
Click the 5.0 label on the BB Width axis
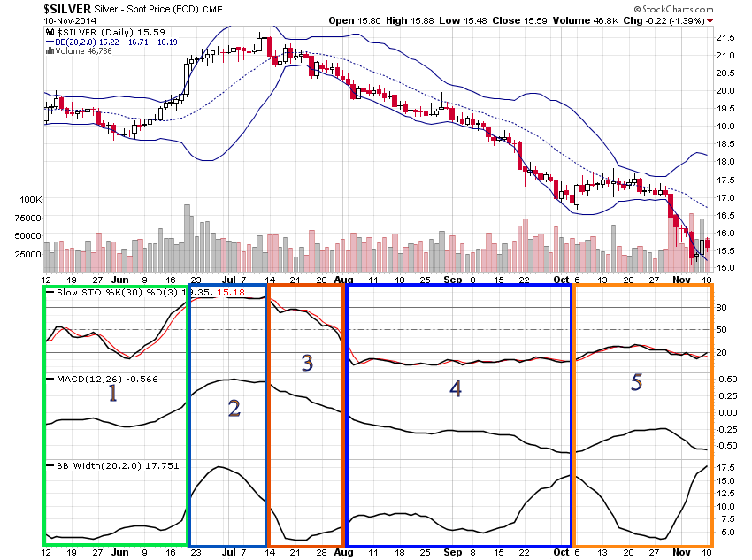point(727,533)
